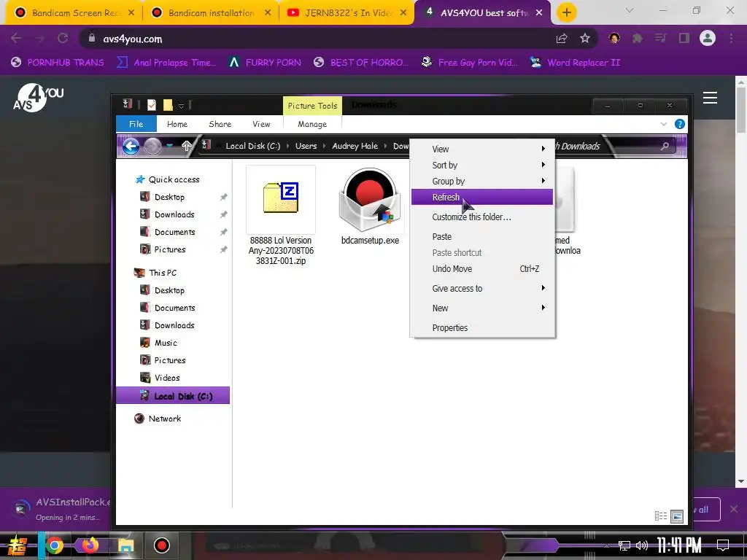Open the Share ribbon tab
This screenshot has height=560, width=747.
coord(220,124)
